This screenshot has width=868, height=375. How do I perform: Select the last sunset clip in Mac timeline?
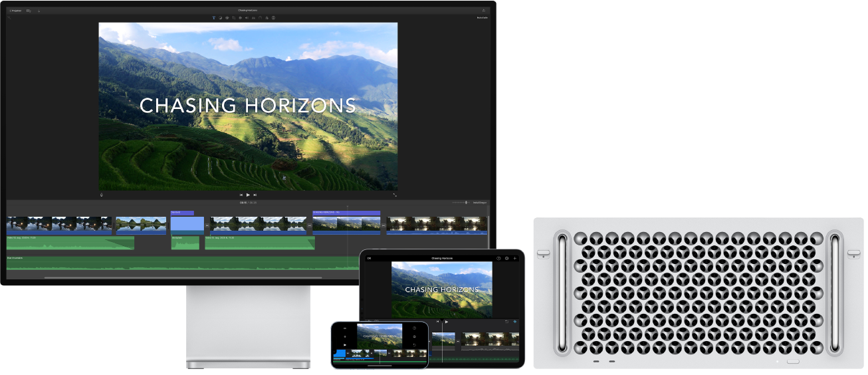point(437,225)
